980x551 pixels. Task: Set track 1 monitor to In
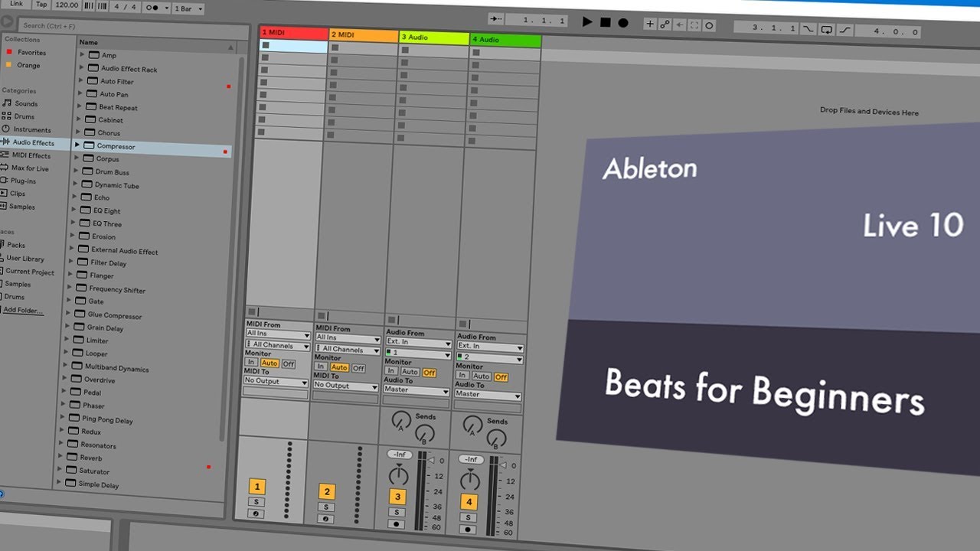(251, 363)
